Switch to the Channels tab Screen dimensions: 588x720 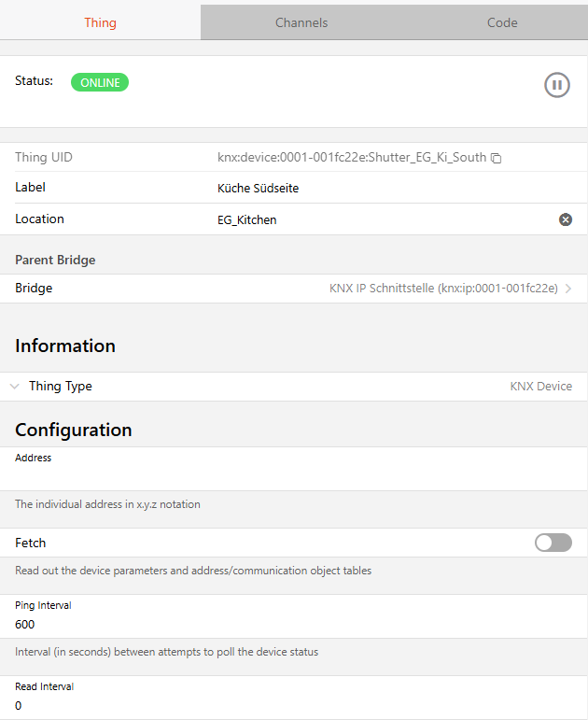(301, 22)
